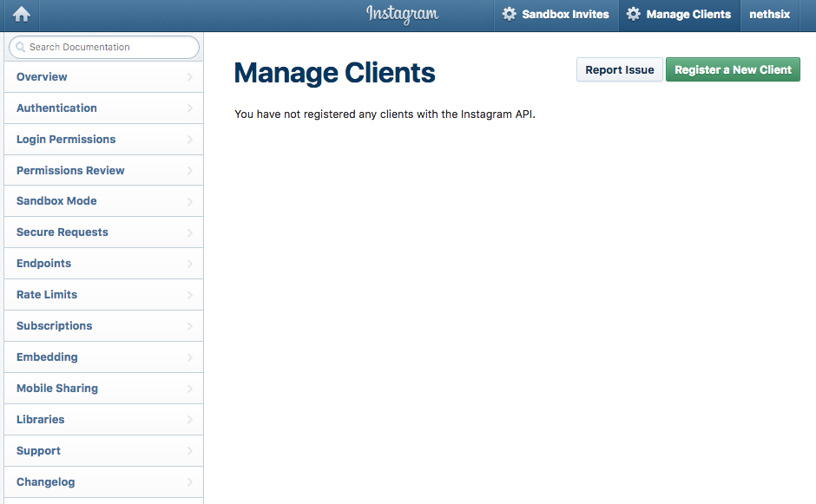Expand the Embedding row chevron

pyautogui.click(x=190, y=357)
